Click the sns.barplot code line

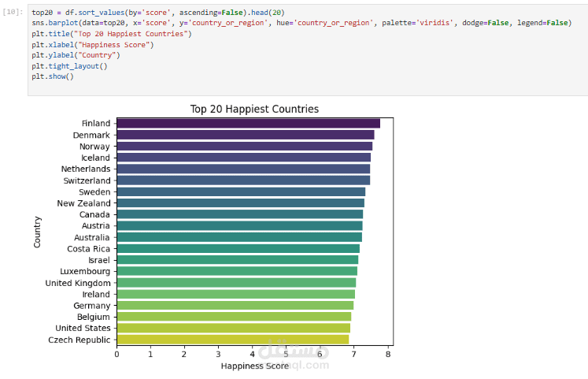tap(299, 24)
